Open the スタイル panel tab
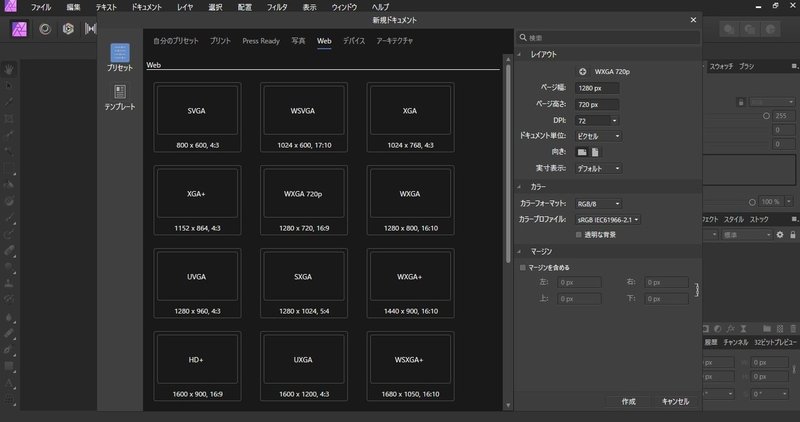 pyautogui.click(x=734, y=219)
